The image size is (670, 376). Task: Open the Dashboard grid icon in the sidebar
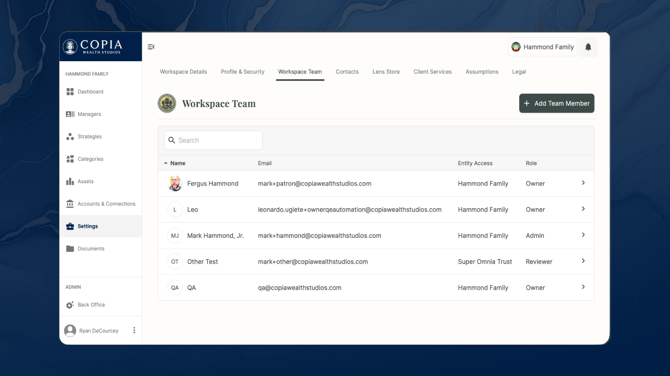[70, 91]
